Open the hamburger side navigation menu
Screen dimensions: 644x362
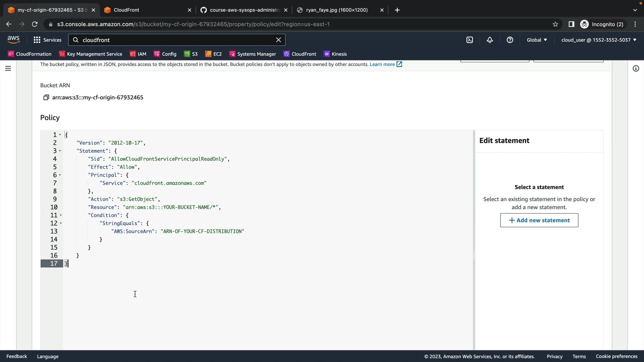click(x=8, y=68)
